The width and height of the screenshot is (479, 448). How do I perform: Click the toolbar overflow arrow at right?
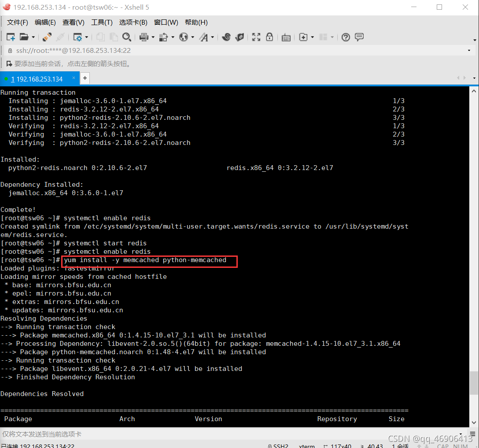pyautogui.click(x=475, y=40)
